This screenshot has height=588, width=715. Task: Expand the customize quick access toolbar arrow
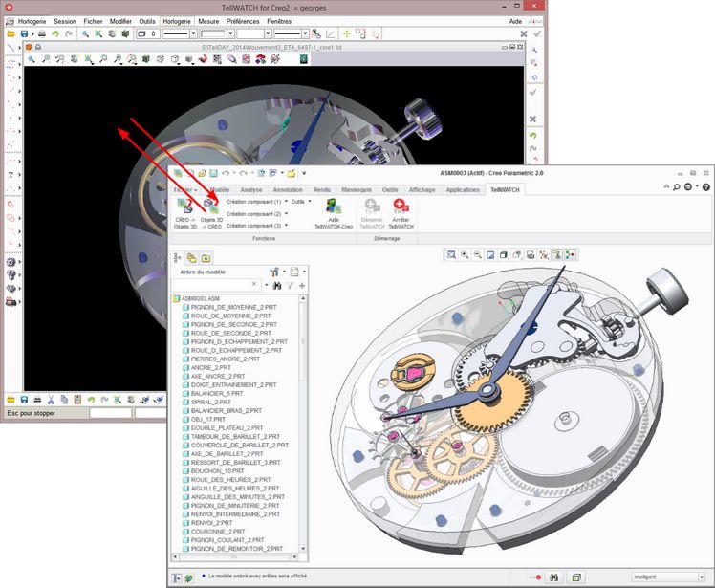click(x=304, y=173)
